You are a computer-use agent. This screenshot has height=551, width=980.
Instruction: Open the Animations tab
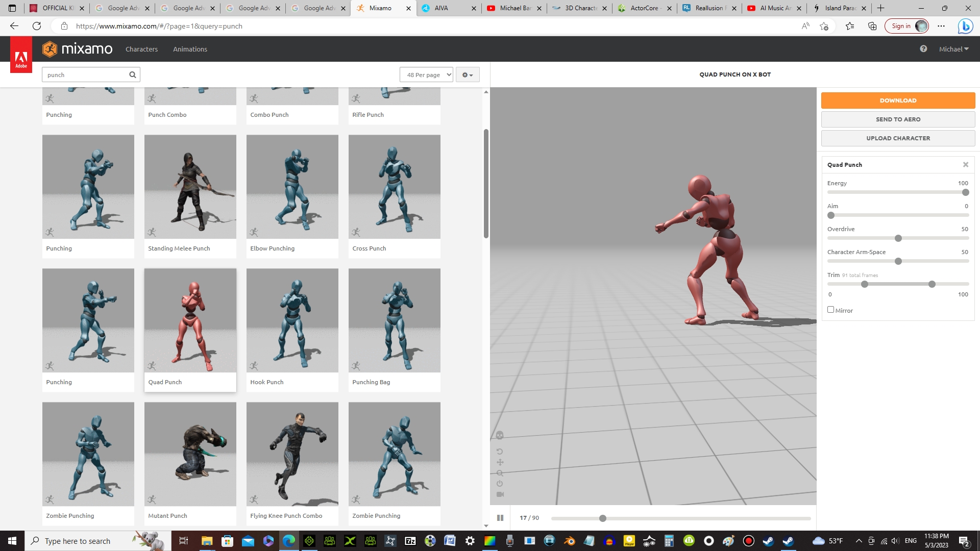point(190,49)
